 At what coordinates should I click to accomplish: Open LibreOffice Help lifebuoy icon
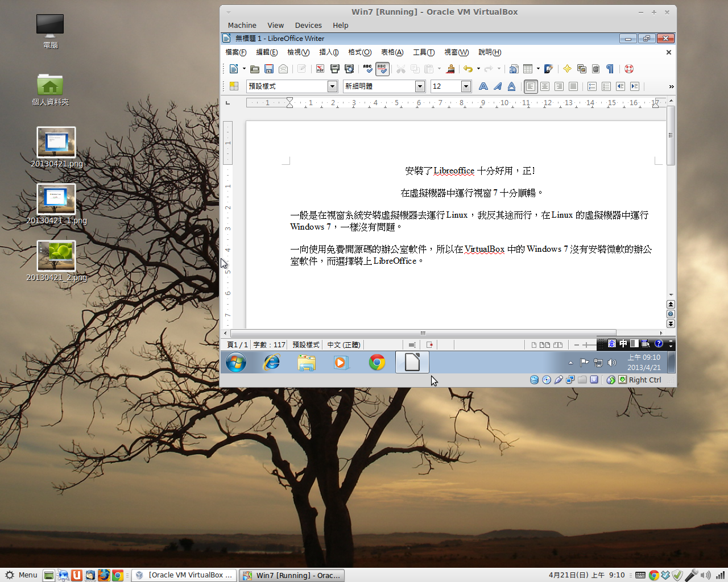(x=629, y=69)
